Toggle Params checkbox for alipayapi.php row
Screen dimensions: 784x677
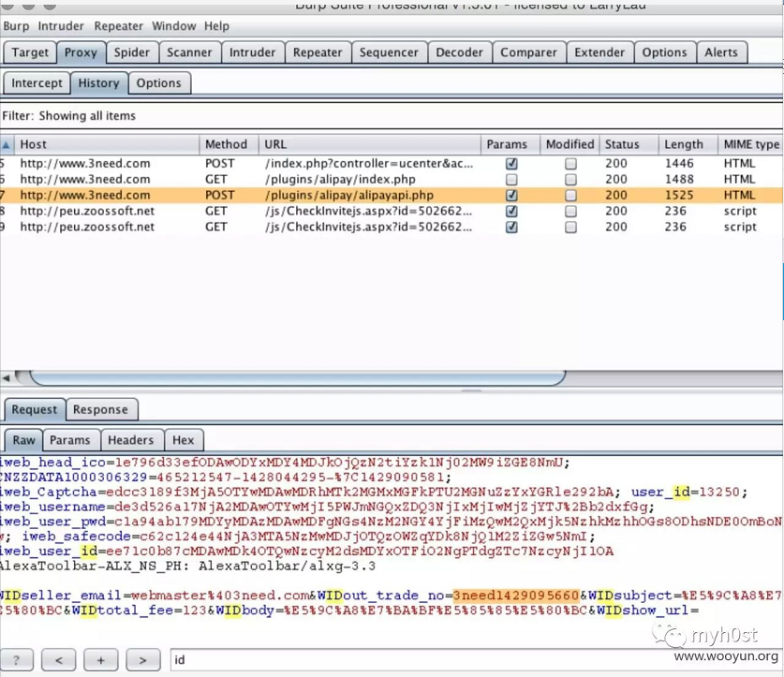pyautogui.click(x=511, y=195)
